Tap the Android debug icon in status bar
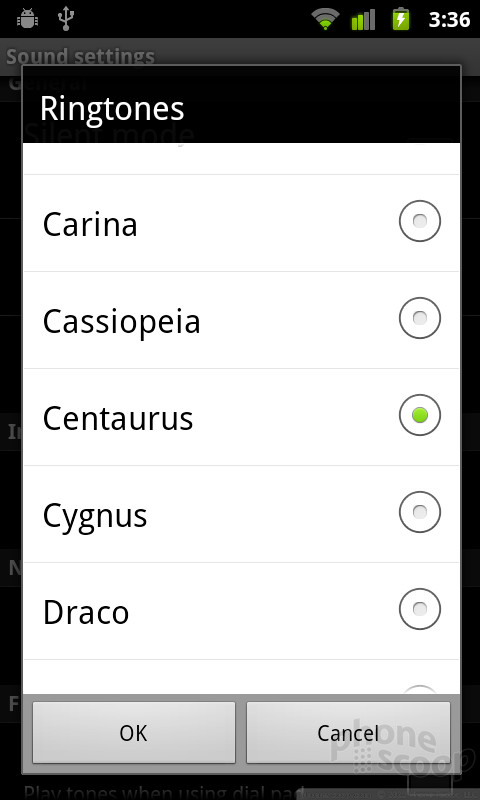Viewport: 480px width, 800px height. point(28,19)
